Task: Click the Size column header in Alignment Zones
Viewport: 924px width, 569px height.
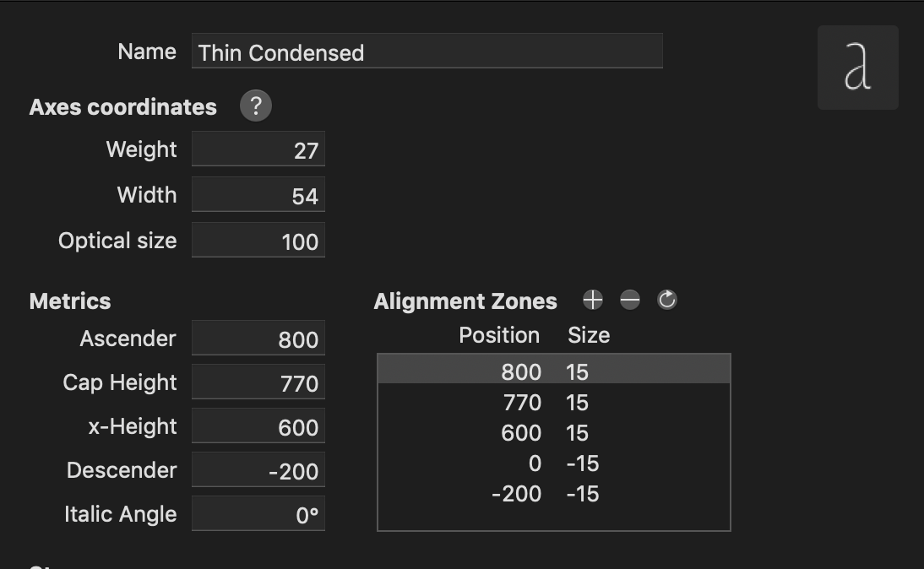Action: point(589,335)
